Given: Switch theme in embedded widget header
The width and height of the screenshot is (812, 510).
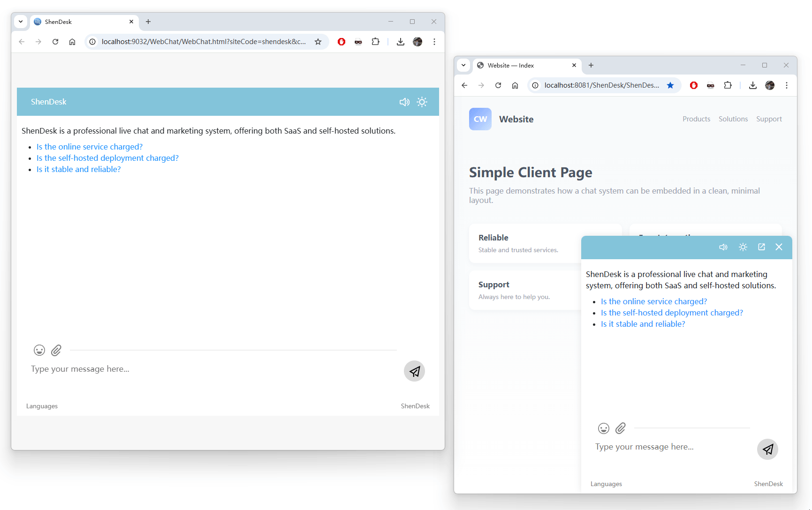Looking at the screenshot, I should click(x=743, y=247).
